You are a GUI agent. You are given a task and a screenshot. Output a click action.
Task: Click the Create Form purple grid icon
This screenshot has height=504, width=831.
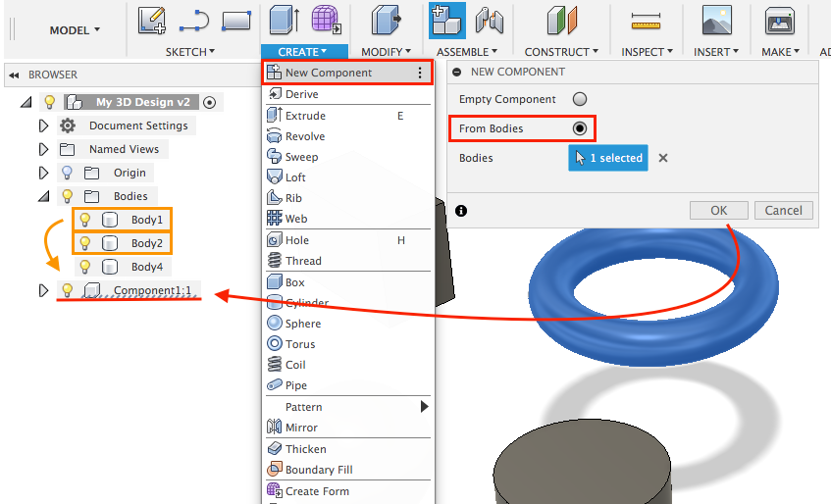point(326,20)
